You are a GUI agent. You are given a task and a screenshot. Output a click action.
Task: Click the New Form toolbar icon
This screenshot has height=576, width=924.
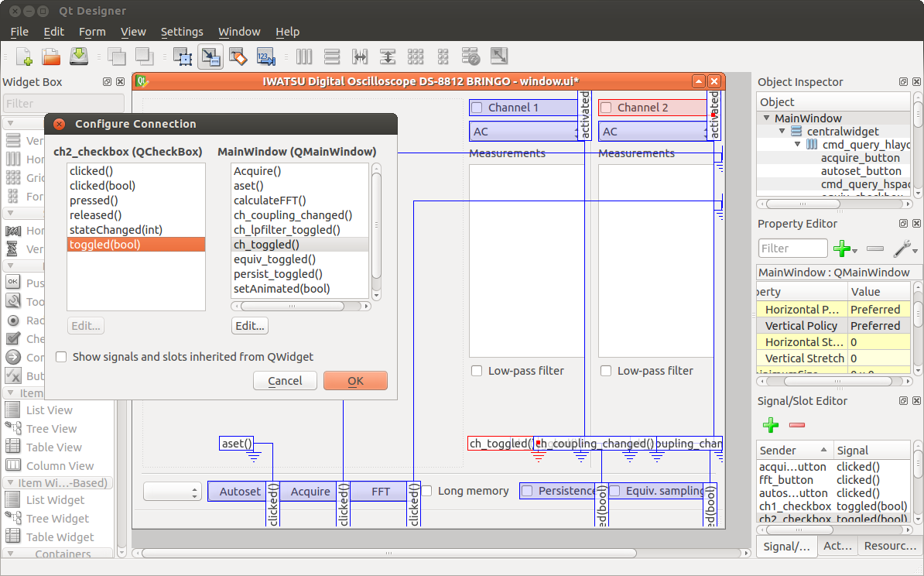click(24, 57)
